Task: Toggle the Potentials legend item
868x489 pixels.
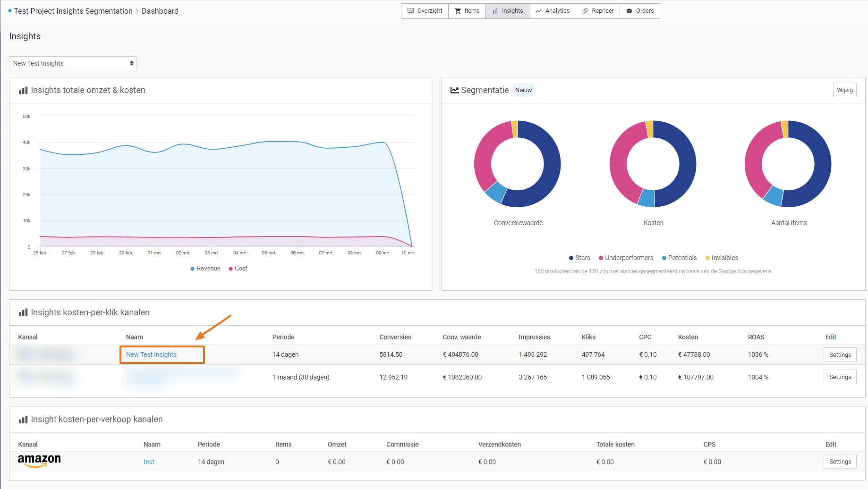Action: pos(679,258)
